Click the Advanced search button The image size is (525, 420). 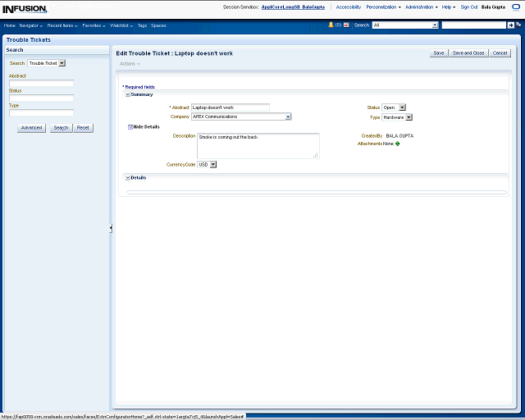(31, 128)
